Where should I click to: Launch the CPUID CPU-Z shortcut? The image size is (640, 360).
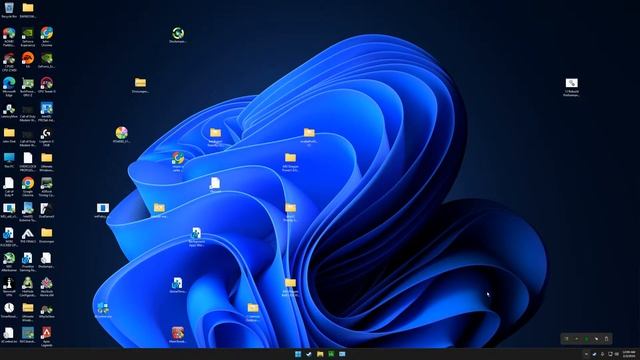pyautogui.click(x=9, y=61)
